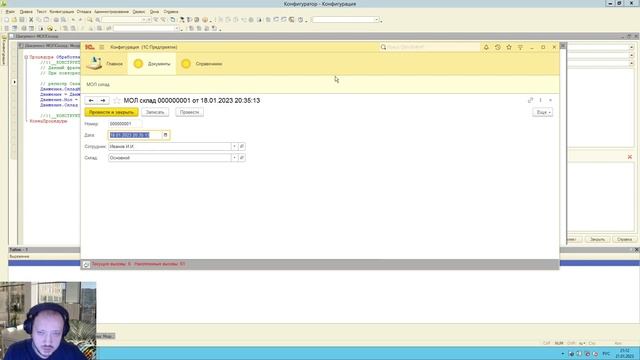Click the 1C logo icon
The width and height of the screenshot is (640, 360).
89,47
